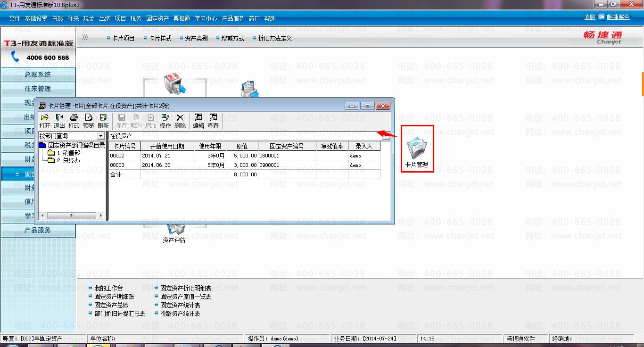Select card row 00002 in the table
Image resolution: width=644 pixels, height=347 pixels.
point(245,156)
